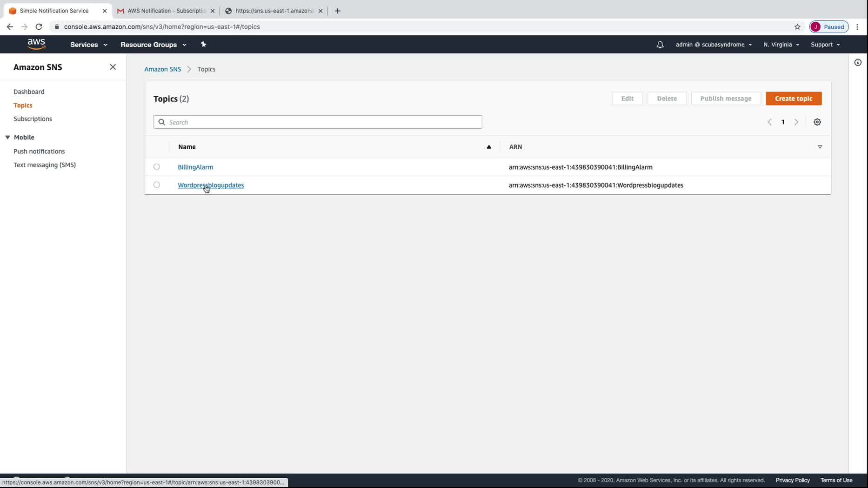Screen dimensions: 868x488
Task: Open the Resource Groups dropdown
Action: coord(154,45)
